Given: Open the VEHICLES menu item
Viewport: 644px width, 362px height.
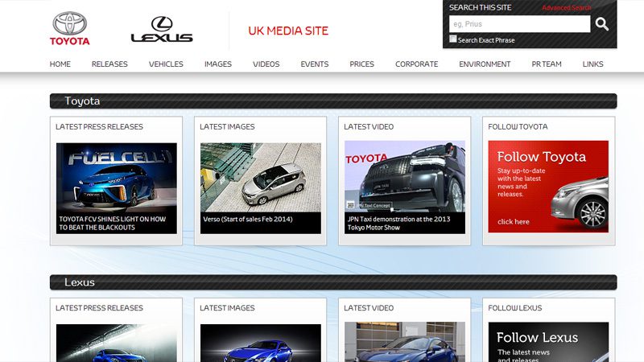Looking at the screenshot, I should [x=166, y=64].
